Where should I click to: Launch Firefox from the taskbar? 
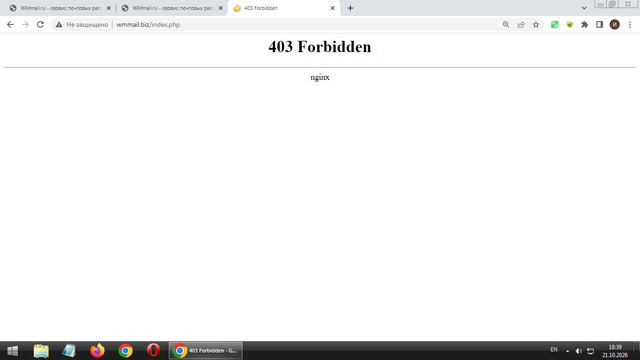[x=97, y=351]
